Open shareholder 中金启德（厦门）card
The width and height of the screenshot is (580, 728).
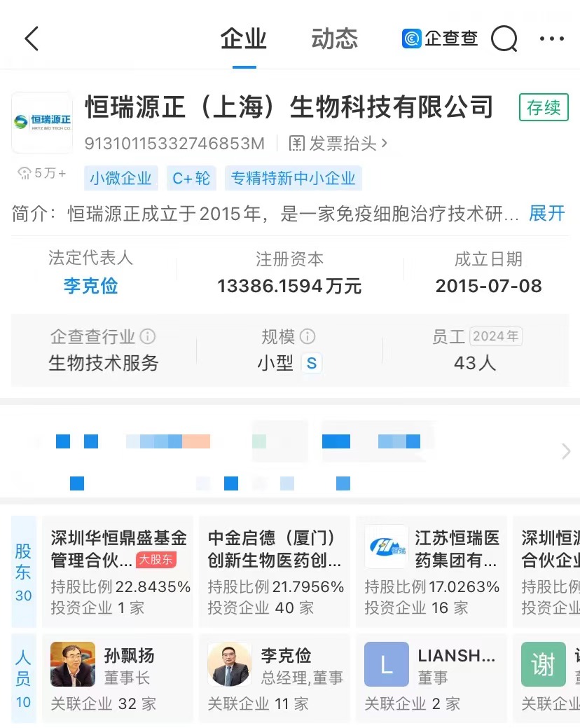pos(274,572)
